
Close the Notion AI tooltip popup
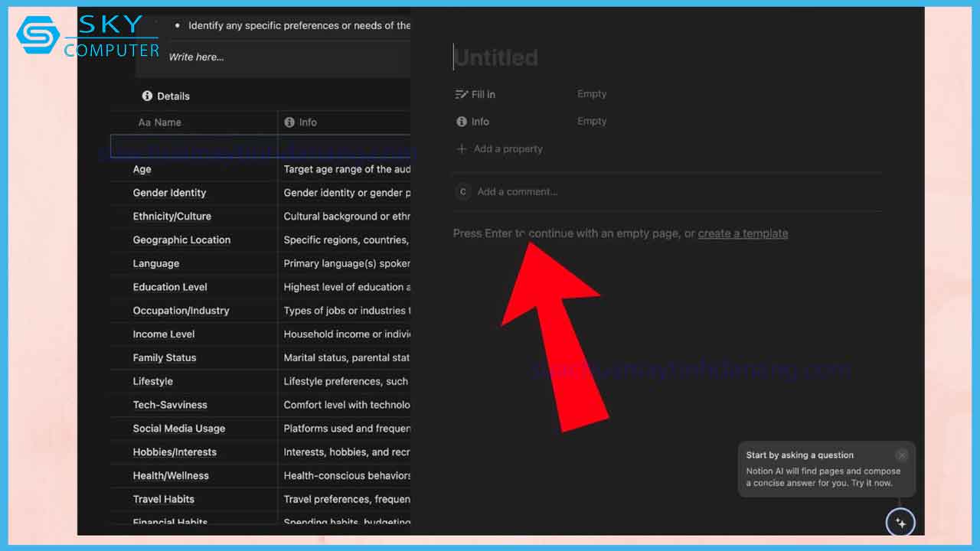point(902,455)
